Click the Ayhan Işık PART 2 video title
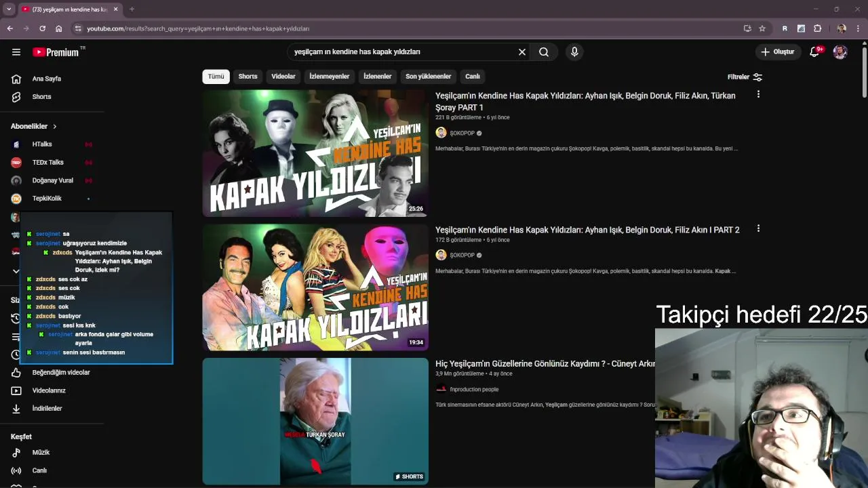The width and height of the screenshot is (868, 488). click(x=587, y=230)
